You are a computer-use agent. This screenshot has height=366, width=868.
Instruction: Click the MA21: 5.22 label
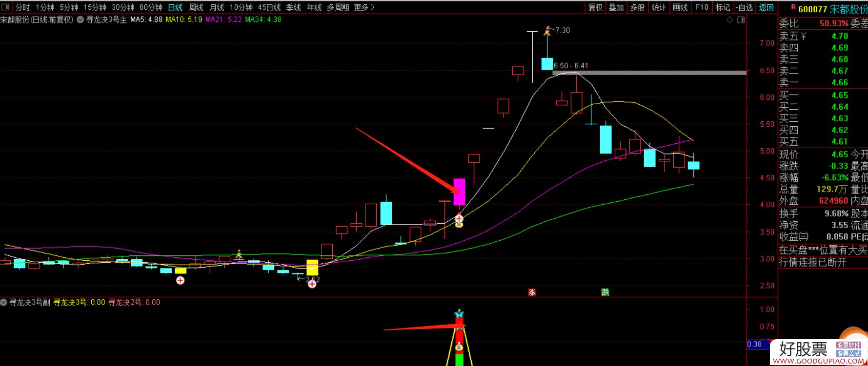coord(223,20)
